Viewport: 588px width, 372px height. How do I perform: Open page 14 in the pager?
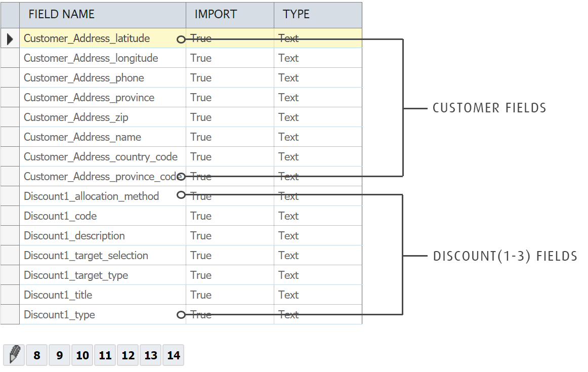(x=174, y=355)
